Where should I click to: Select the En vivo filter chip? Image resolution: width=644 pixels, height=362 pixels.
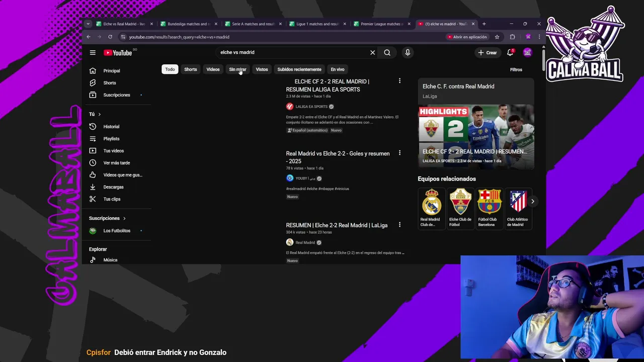[338, 69]
